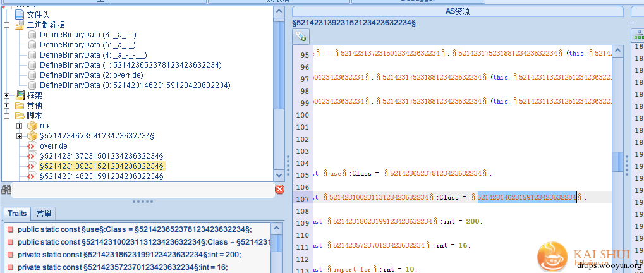The image size is (644, 273).
Task: Click the value 16 on line 111
Action: (462, 245)
